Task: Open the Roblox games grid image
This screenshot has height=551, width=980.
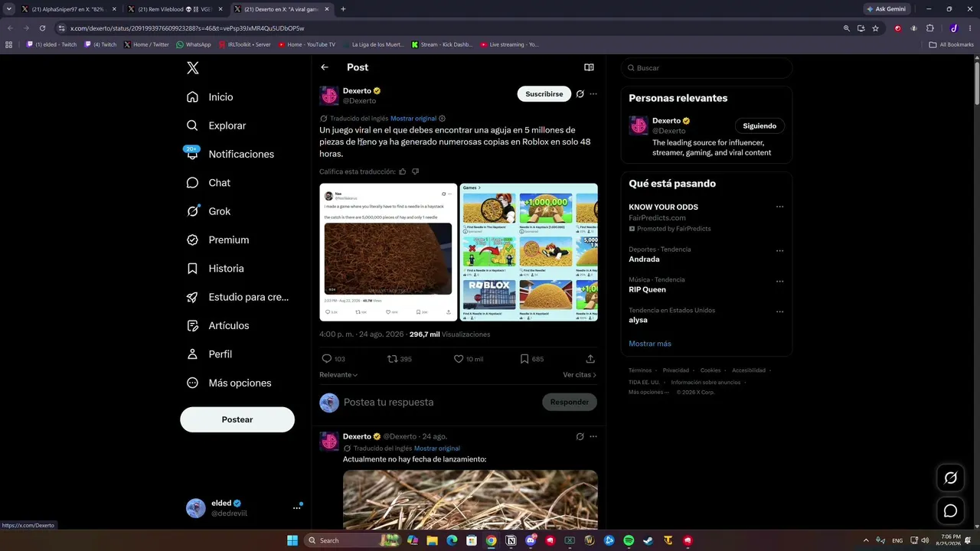Action: (528, 252)
